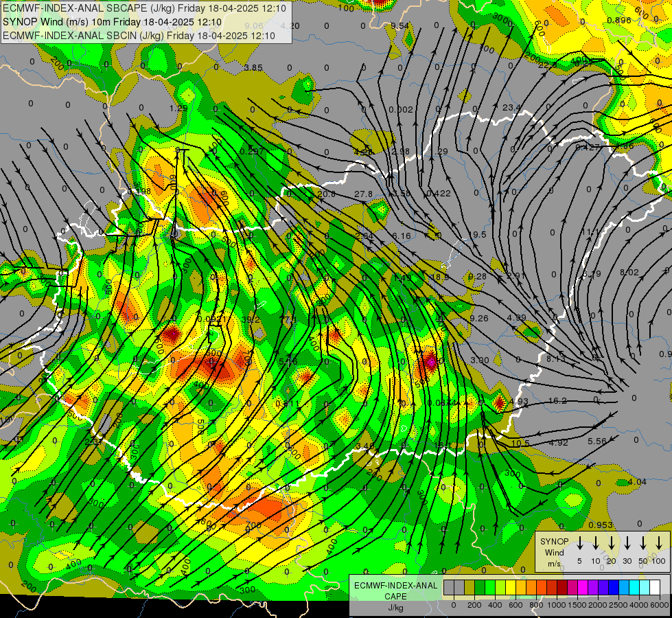Viewport: 672px width, 618px height.
Task: Select the sky blue swatch right of 2500
Action: click(625, 587)
